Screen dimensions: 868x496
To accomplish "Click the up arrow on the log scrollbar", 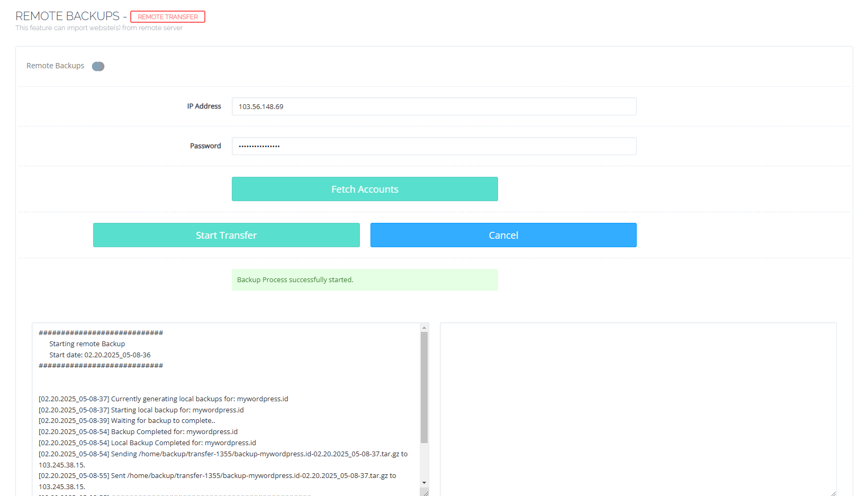I will (425, 327).
